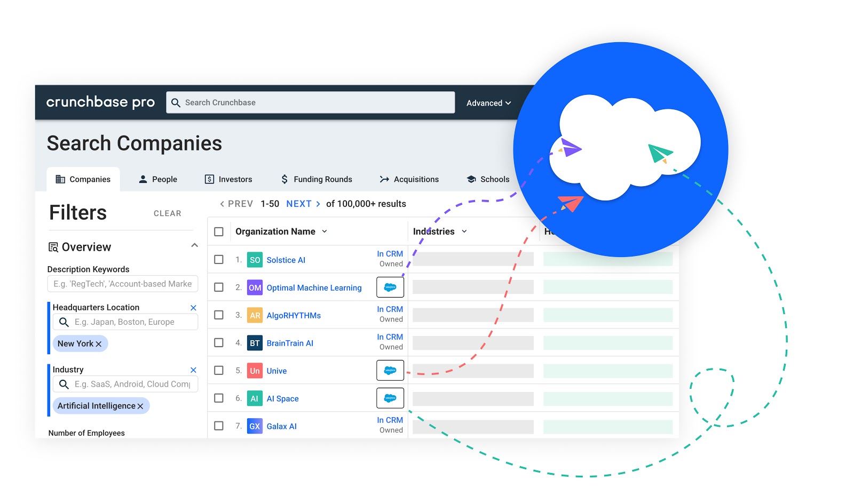Open the Industries column dropdown
The height and width of the screenshot is (504, 854).
pos(464,231)
